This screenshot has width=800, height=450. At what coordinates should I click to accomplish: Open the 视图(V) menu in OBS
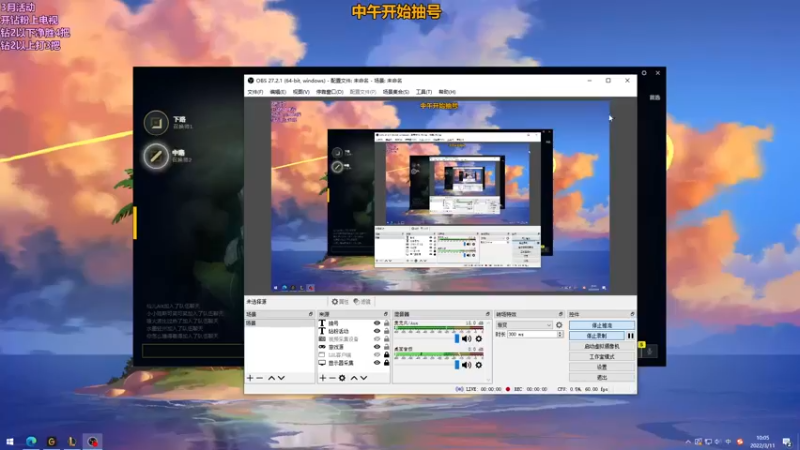click(x=301, y=92)
